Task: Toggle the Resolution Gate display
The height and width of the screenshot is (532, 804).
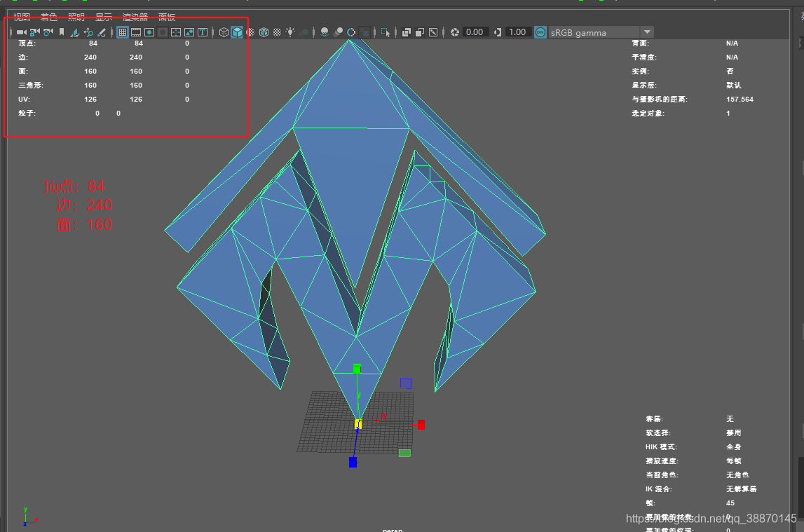Action: 149,32
